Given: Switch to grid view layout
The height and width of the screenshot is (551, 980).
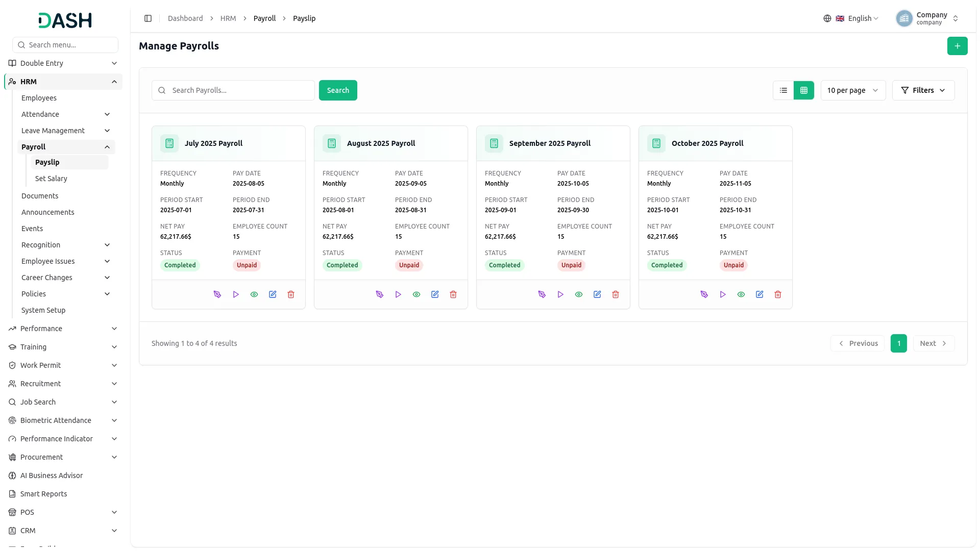Looking at the screenshot, I should (x=804, y=90).
